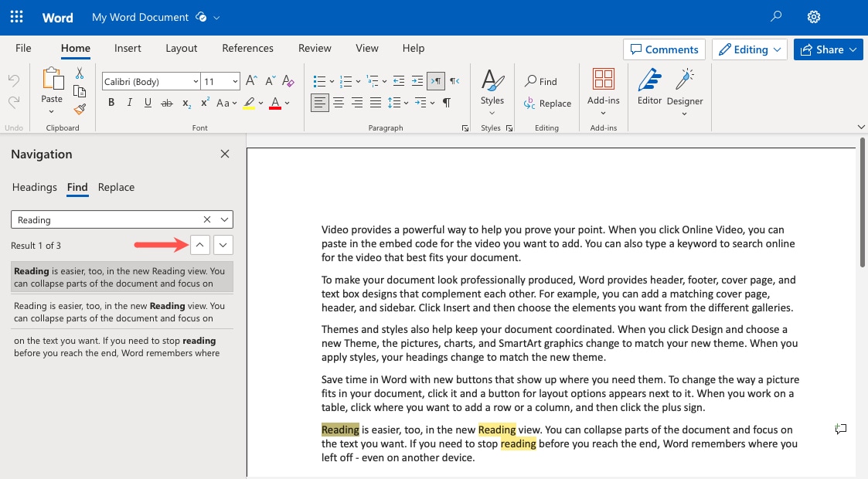Select the Replace tab in Navigation pane

116,187
